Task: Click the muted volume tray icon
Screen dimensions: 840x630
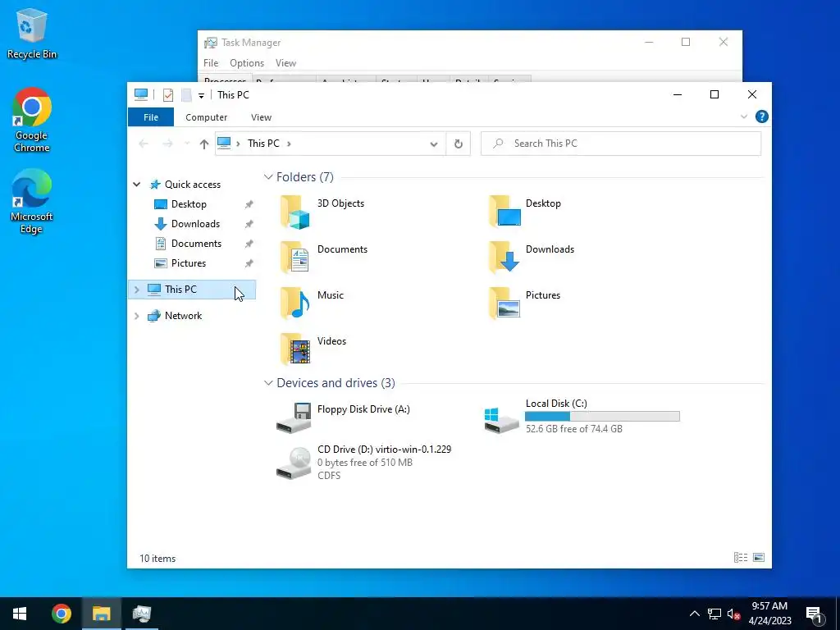Action: [x=733, y=614]
